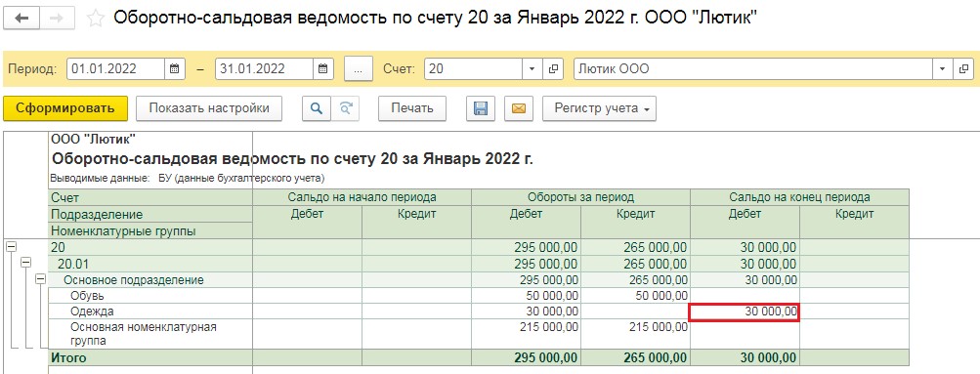Screen dimensions: 980x374
Task: Add report to favorites with star icon
Action: (x=95, y=19)
